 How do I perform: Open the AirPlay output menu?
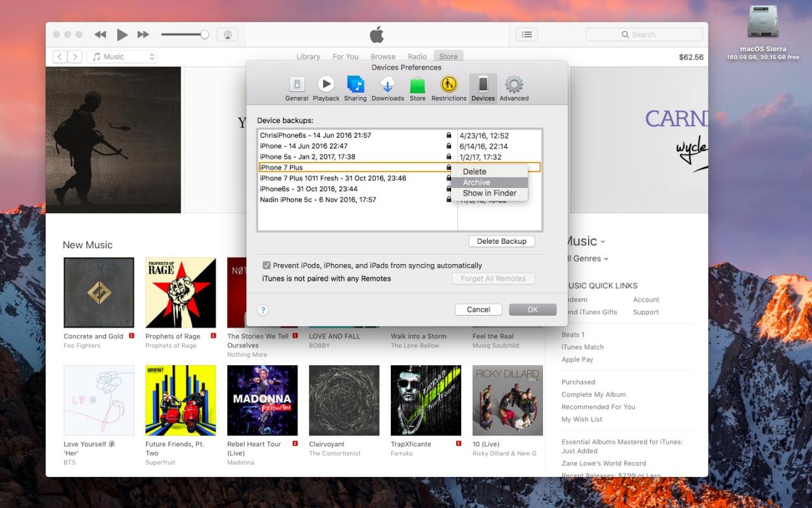tap(227, 34)
